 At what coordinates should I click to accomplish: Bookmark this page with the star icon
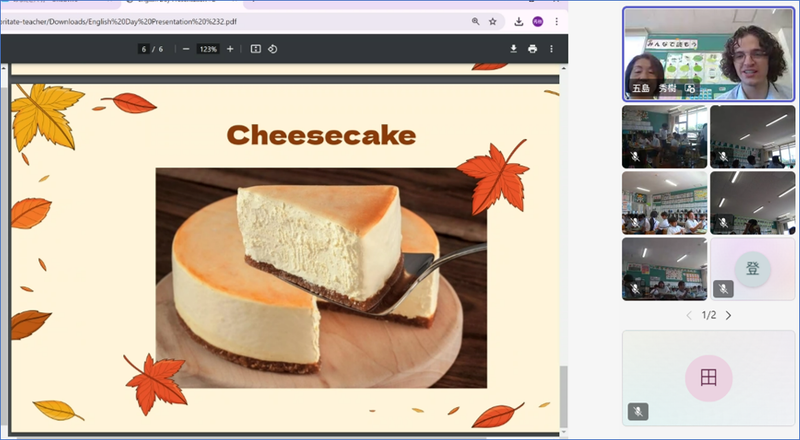coord(493,21)
